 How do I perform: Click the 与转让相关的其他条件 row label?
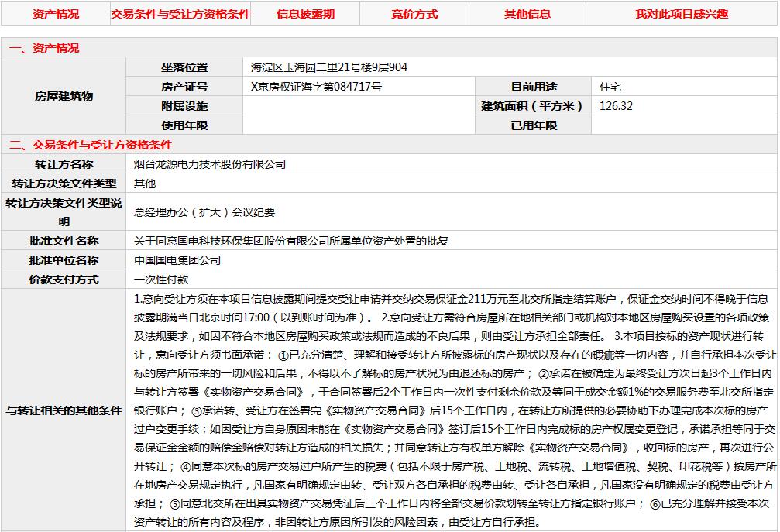tap(64, 410)
